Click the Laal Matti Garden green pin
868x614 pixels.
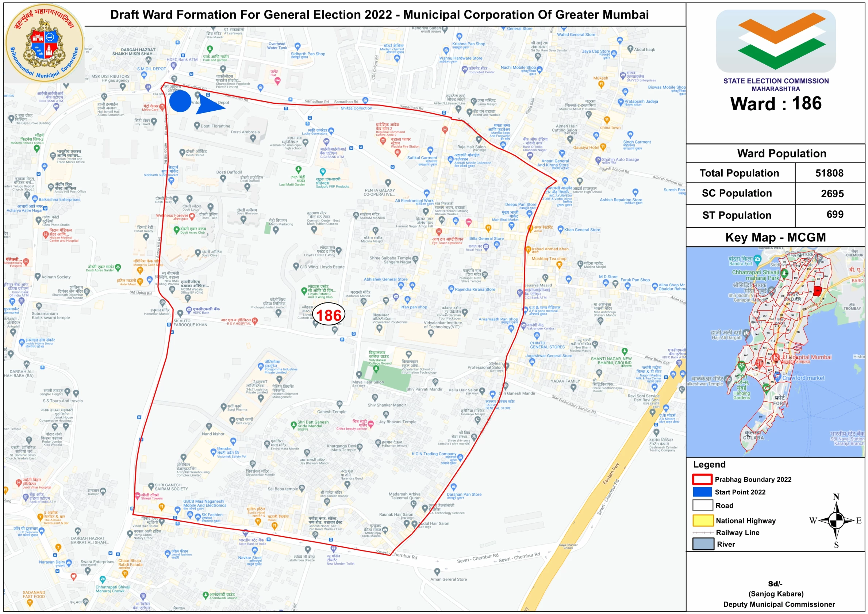(298, 169)
